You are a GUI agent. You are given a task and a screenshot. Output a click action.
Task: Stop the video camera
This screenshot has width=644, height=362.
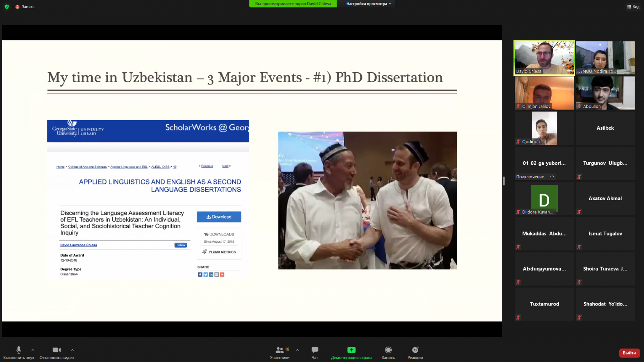(x=57, y=352)
